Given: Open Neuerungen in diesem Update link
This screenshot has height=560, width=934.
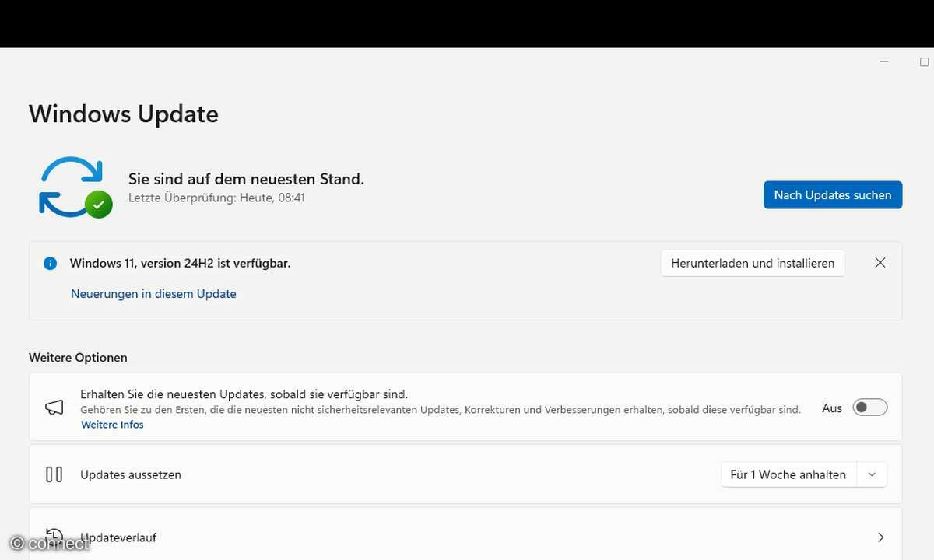Looking at the screenshot, I should [x=153, y=294].
